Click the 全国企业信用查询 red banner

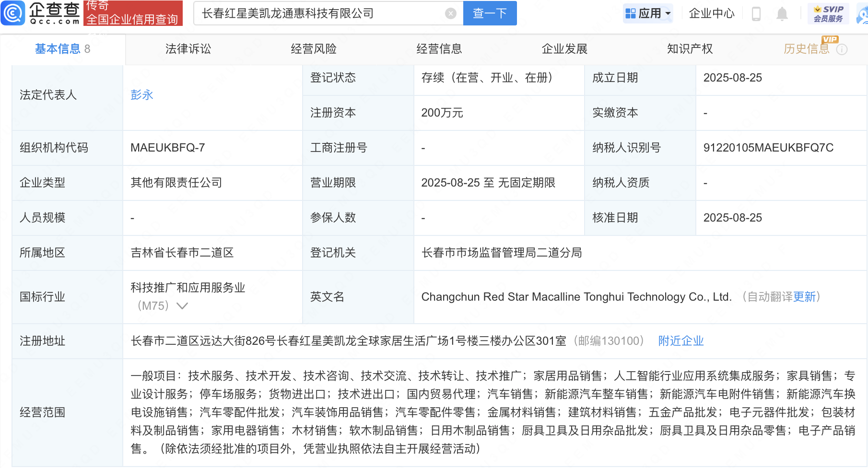(133, 13)
